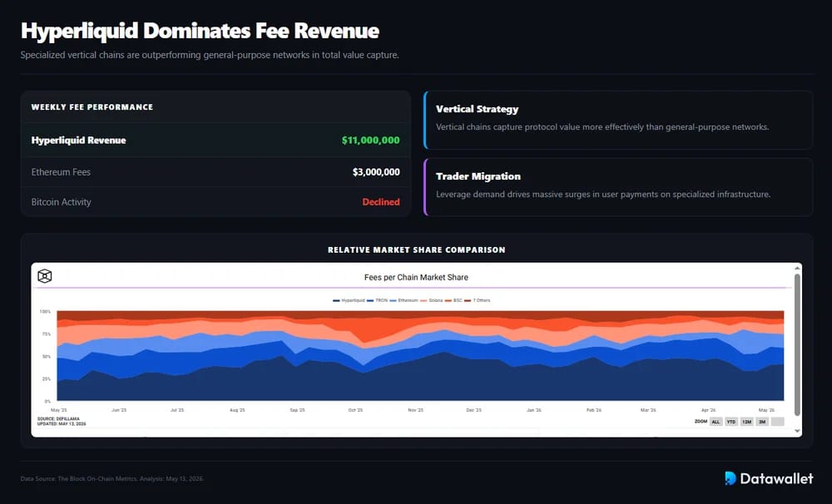
Task: Click the Fees per Chain Market Share title
Action: [416, 277]
